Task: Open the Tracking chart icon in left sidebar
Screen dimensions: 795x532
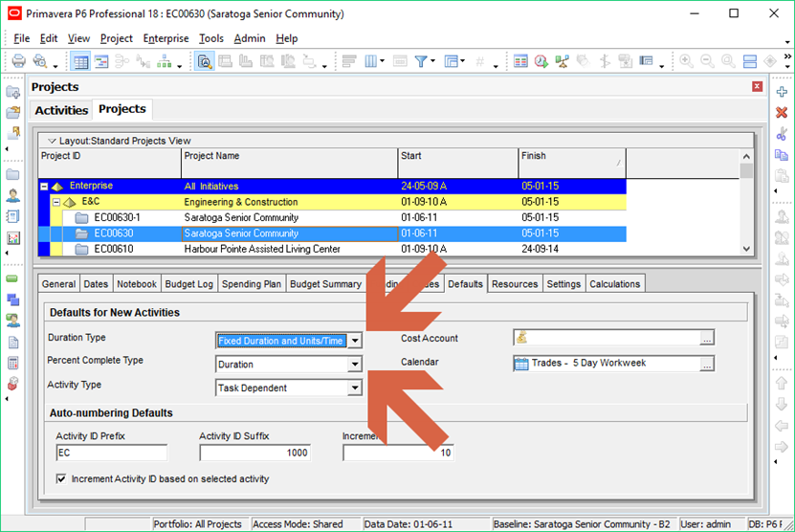Action: coord(12,238)
